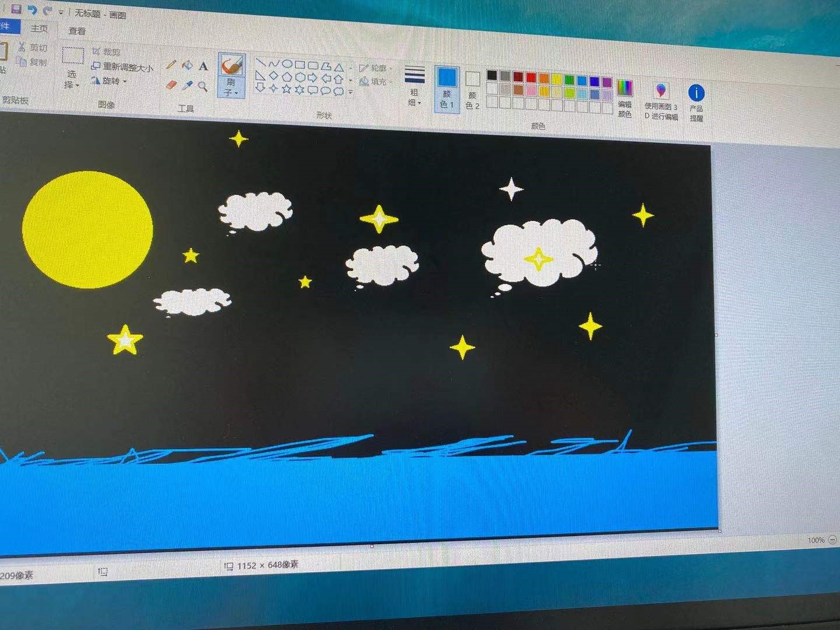Pick the Oval shape
The image size is (840, 630).
pyautogui.click(x=287, y=64)
